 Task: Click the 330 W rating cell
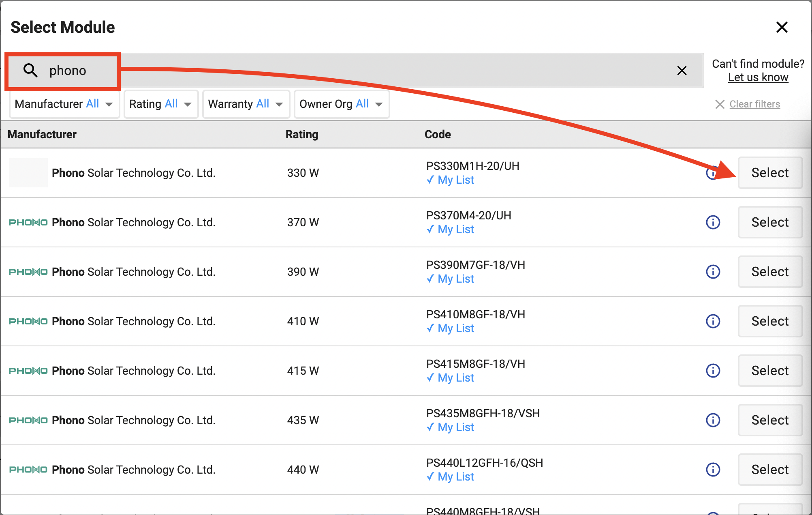click(x=303, y=173)
